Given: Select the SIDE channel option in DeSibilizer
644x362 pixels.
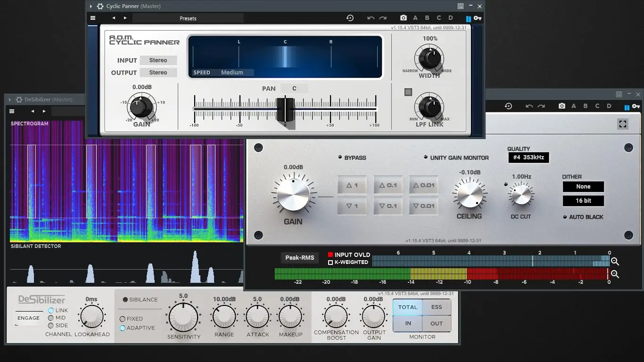Looking at the screenshot, I should 51,326.
